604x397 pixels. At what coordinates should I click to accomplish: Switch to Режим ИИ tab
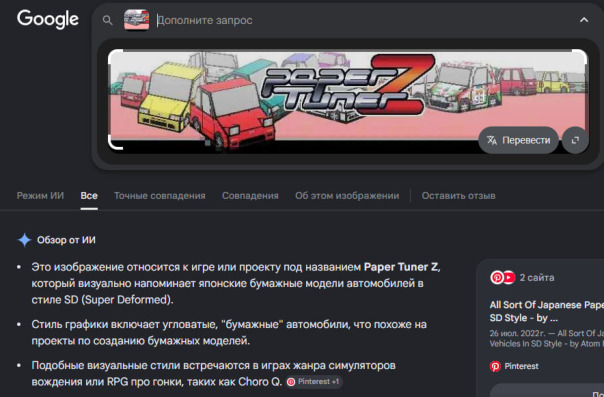[40, 196]
